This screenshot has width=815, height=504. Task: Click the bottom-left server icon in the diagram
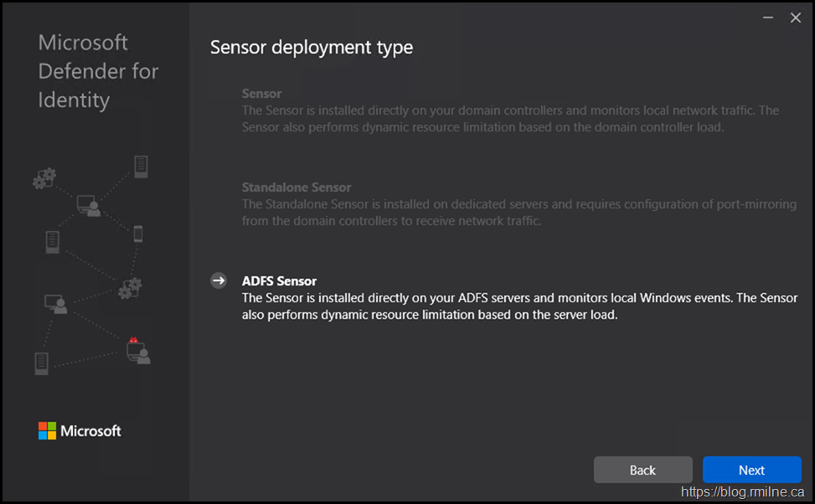pyautogui.click(x=42, y=363)
